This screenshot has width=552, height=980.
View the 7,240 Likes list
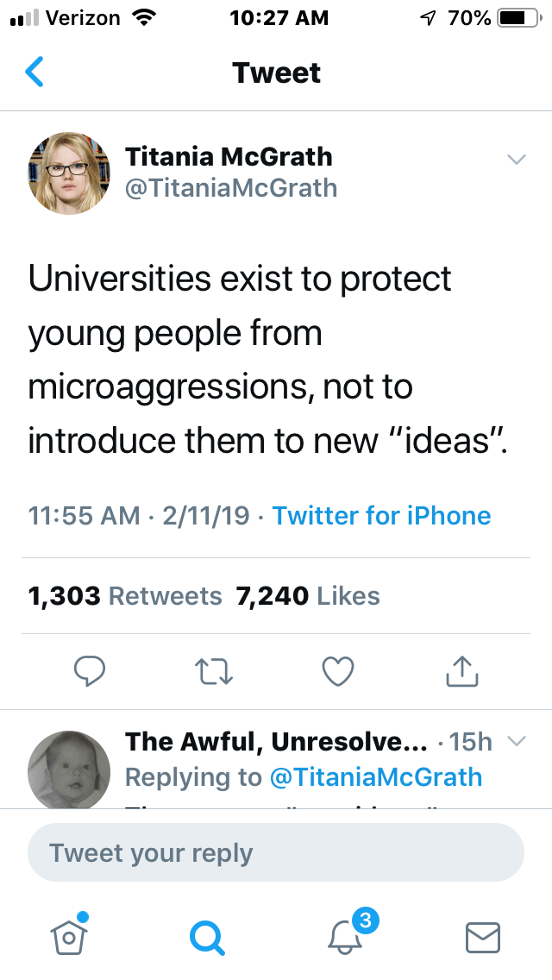308,595
